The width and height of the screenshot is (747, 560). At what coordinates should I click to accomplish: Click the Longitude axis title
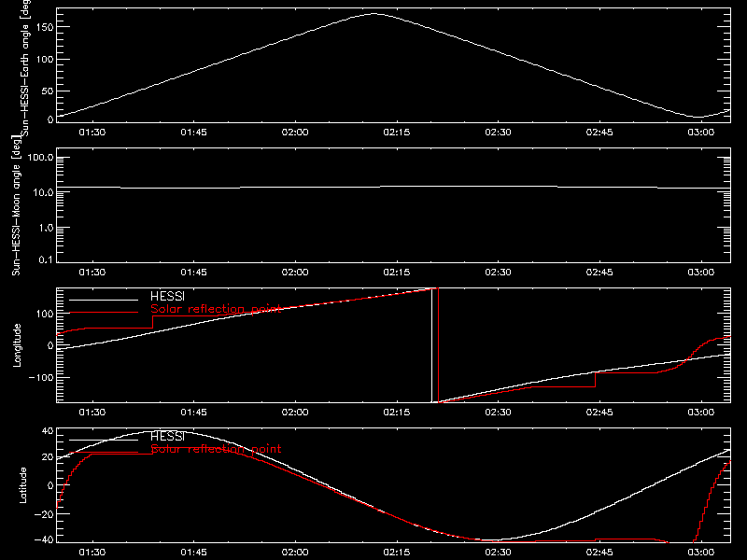tap(17, 345)
